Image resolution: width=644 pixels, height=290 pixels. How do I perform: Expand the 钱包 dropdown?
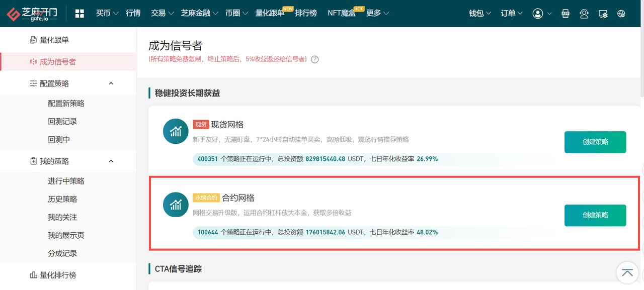pyautogui.click(x=479, y=14)
